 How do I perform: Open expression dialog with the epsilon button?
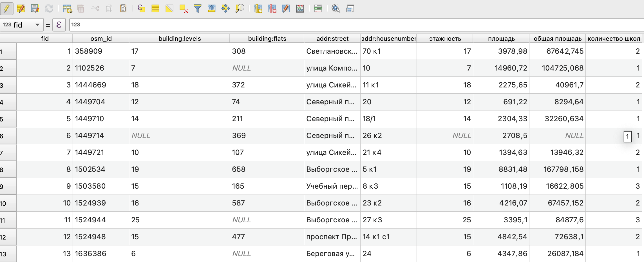click(x=59, y=25)
